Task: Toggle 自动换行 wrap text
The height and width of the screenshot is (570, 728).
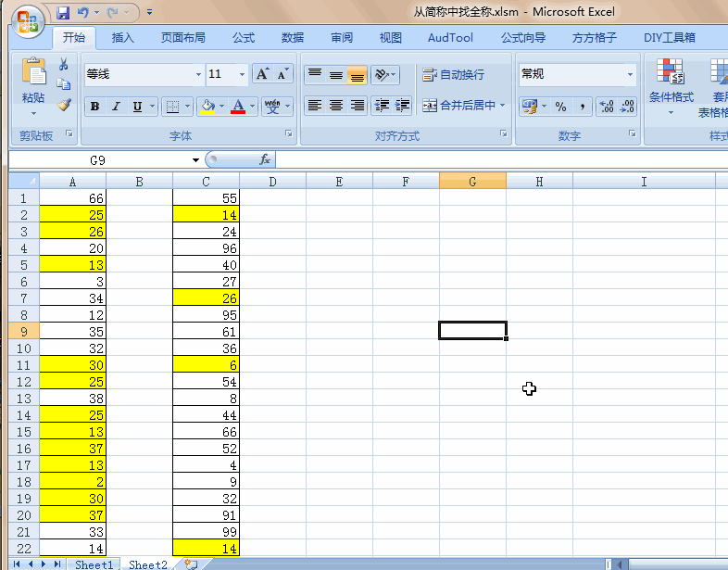Action: click(x=454, y=75)
